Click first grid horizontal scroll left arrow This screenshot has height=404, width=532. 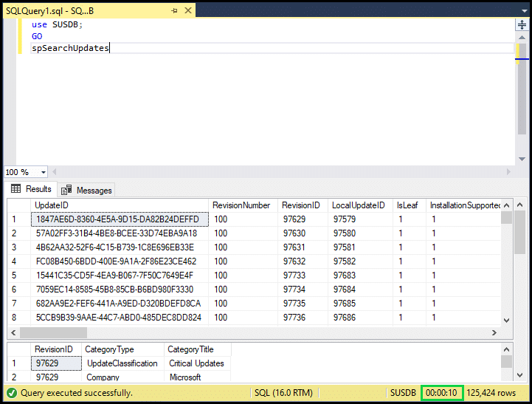pyautogui.click(x=13, y=332)
